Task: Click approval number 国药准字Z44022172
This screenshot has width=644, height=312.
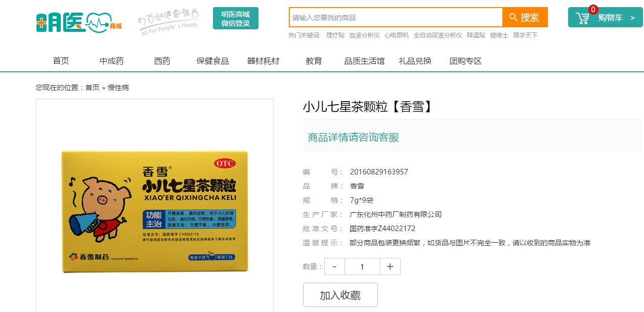Action: click(382, 229)
